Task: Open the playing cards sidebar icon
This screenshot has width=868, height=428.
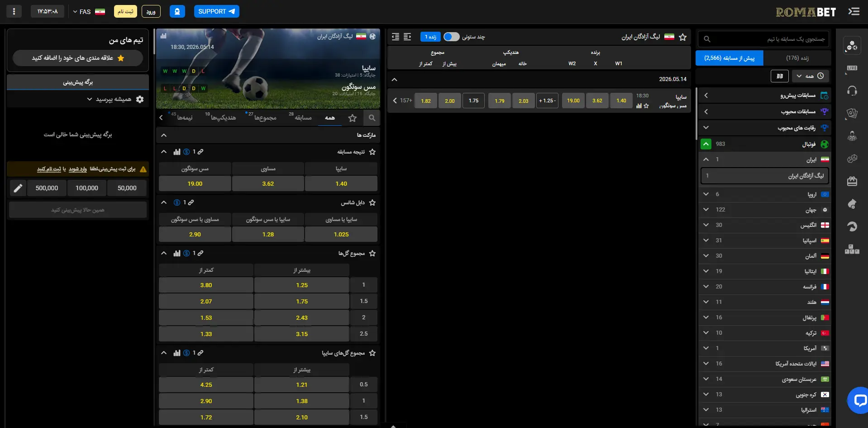Action: click(x=852, y=113)
